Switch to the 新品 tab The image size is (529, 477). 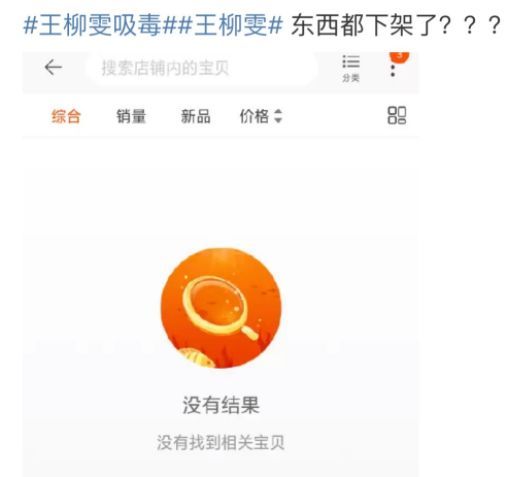[x=196, y=116]
